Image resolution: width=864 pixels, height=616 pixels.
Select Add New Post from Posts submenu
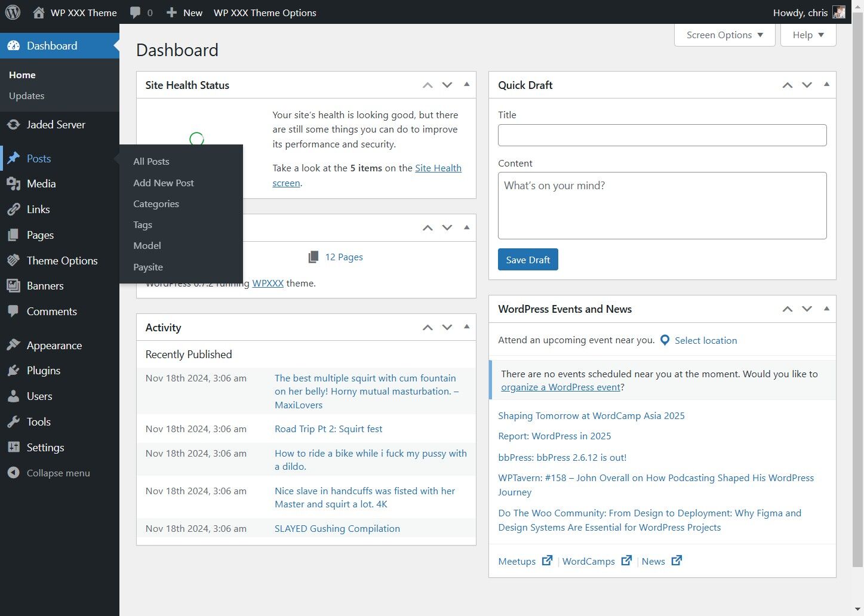164,183
